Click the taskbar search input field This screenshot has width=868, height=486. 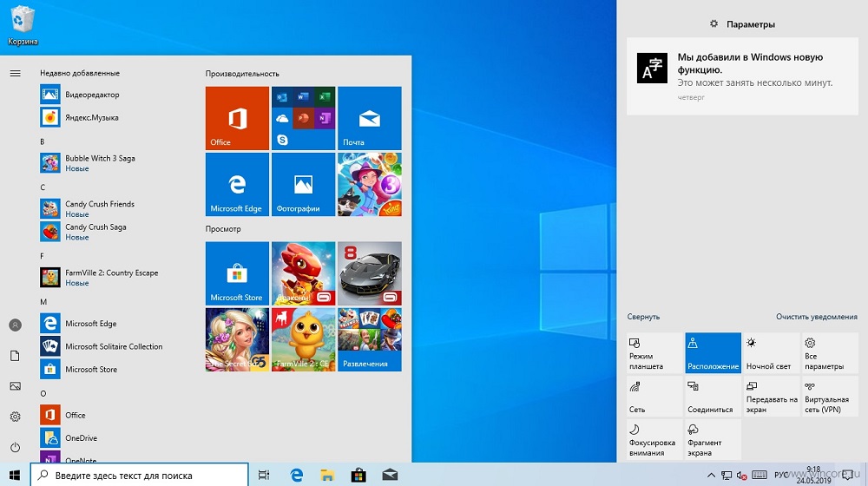(x=139, y=475)
